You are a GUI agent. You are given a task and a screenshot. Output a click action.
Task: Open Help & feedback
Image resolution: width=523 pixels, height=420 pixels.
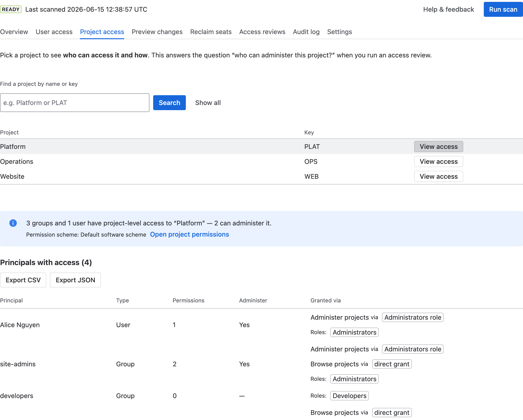pyautogui.click(x=449, y=10)
